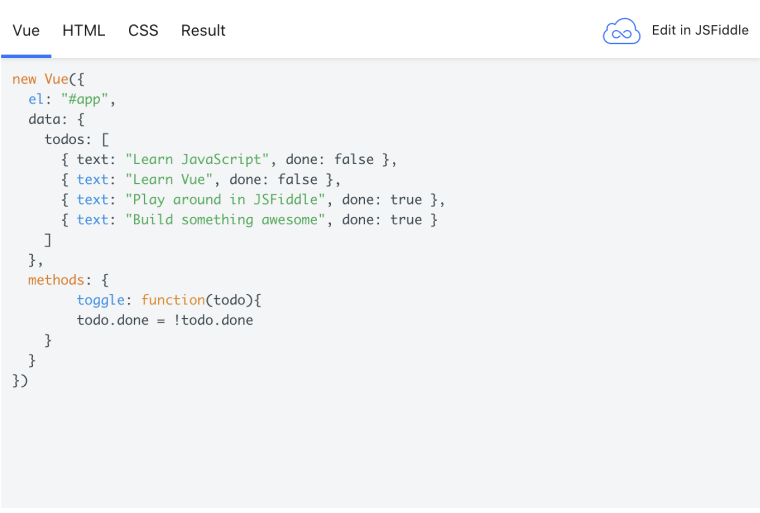This screenshot has width=760, height=513.
Task: Click the "todos" array key
Action: click(x=64, y=139)
